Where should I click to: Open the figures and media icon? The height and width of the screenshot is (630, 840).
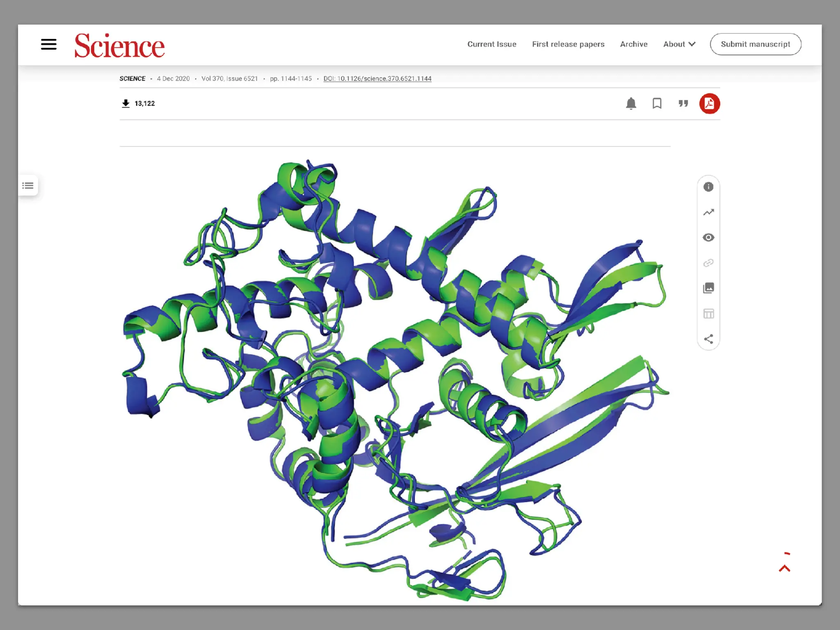pyautogui.click(x=708, y=288)
